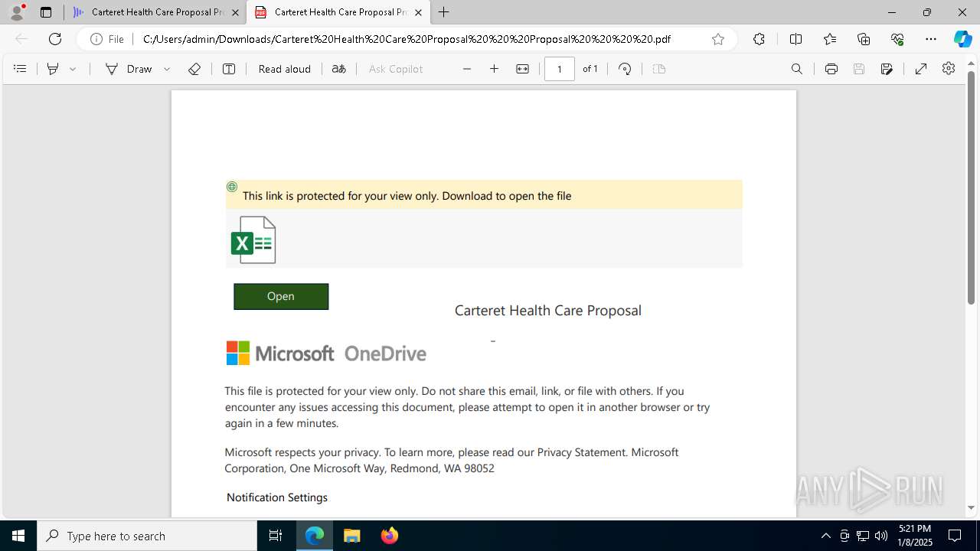Viewport: 980px width, 551px height.
Task: Click the green Open button
Action: click(281, 296)
